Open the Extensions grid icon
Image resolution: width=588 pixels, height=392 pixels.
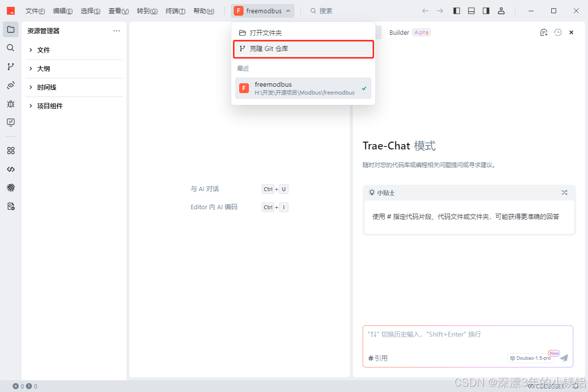[10, 150]
